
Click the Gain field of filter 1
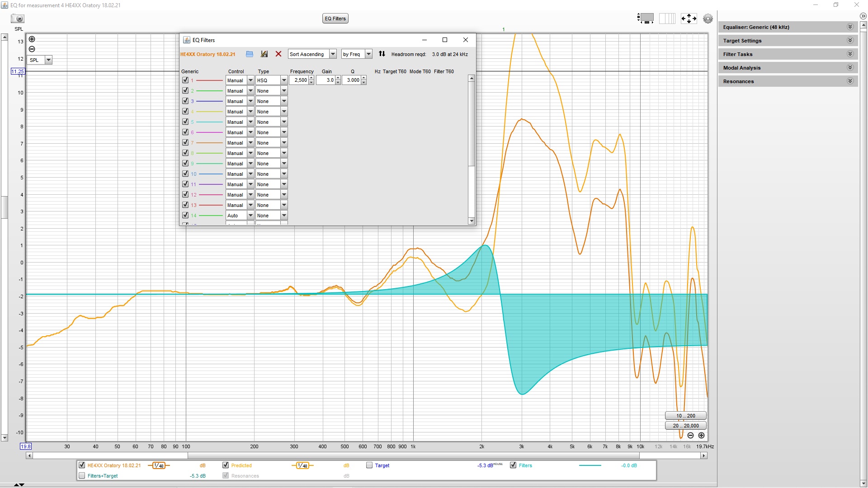(x=325, y=80)
